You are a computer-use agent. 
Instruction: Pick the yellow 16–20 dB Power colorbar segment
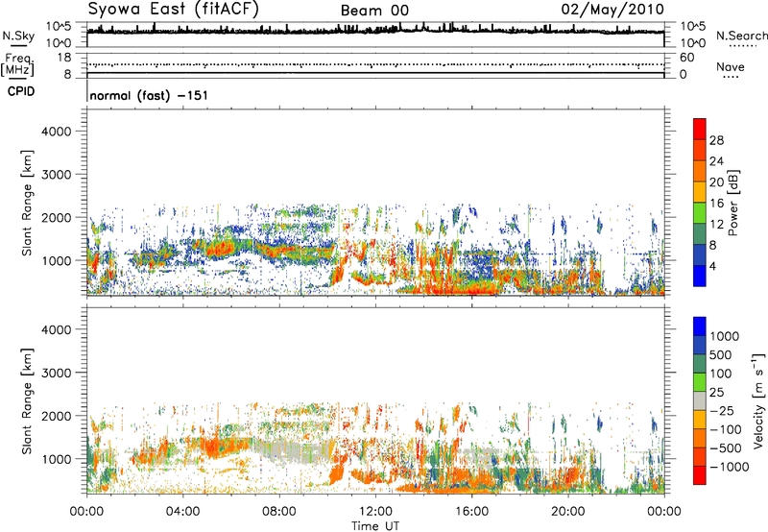coord(700,192)
